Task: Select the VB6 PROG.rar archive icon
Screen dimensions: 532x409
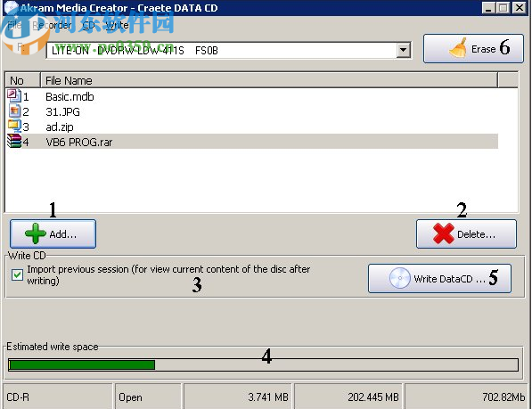Action: pyautogui.click(x=14, y=141)
